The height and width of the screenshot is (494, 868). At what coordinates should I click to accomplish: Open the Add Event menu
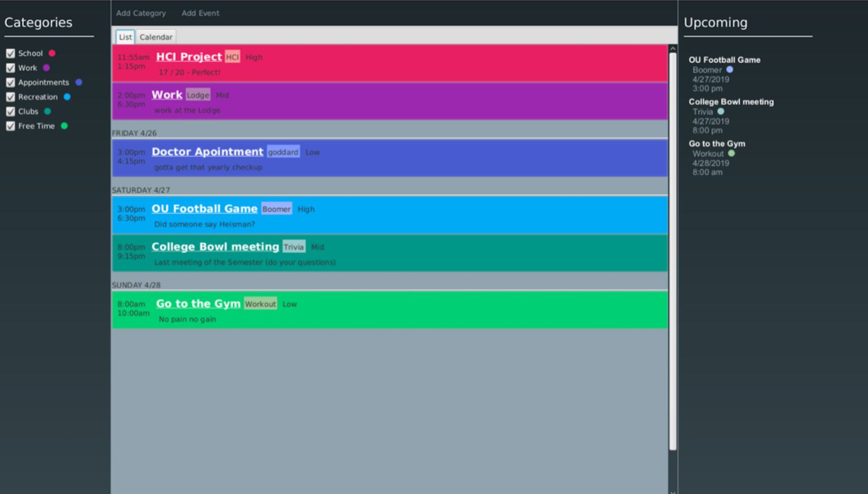[200, 13]
